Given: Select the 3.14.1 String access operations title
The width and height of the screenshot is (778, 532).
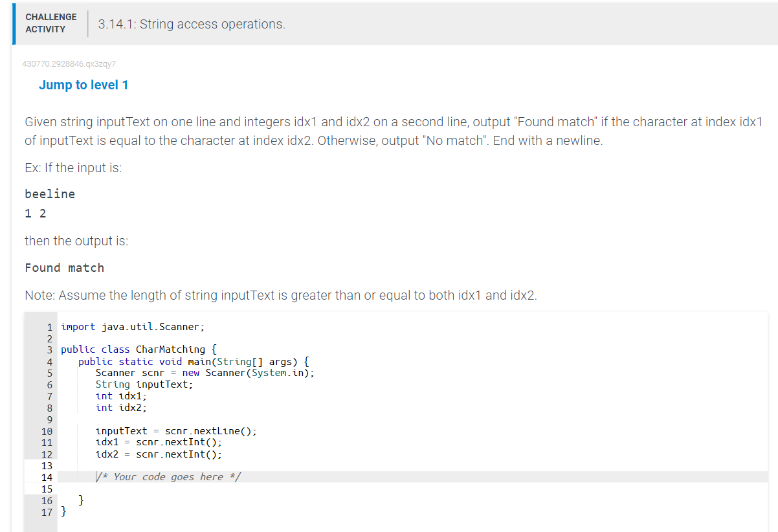Looking at the screenshot, I should pyautogui.click(x=190, y=24).
